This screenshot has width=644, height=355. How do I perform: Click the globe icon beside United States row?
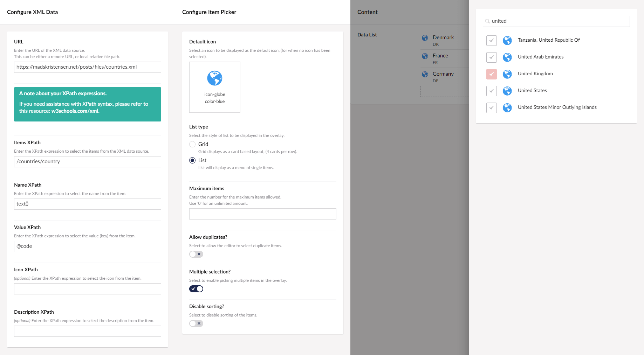(x=507, y=91)
